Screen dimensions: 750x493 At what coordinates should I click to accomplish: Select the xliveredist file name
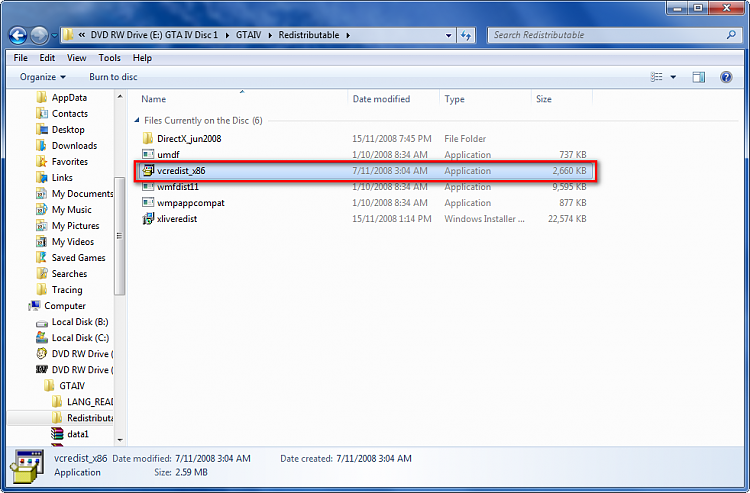177,219
